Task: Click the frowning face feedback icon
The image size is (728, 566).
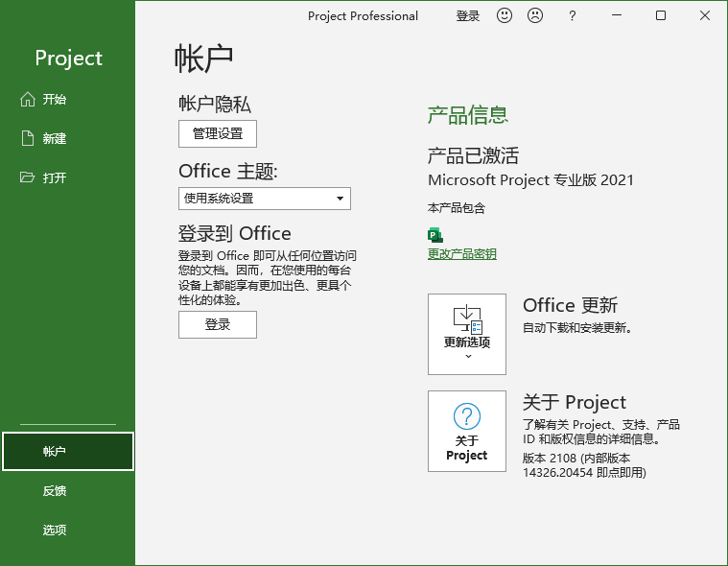Action: (x=535, y=15)
